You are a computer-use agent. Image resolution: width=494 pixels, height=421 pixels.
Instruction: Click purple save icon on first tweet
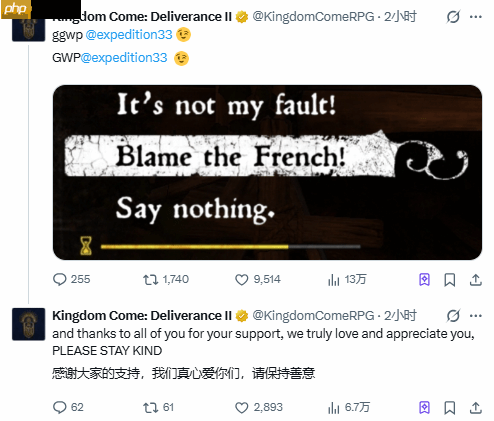coord(424,280)
